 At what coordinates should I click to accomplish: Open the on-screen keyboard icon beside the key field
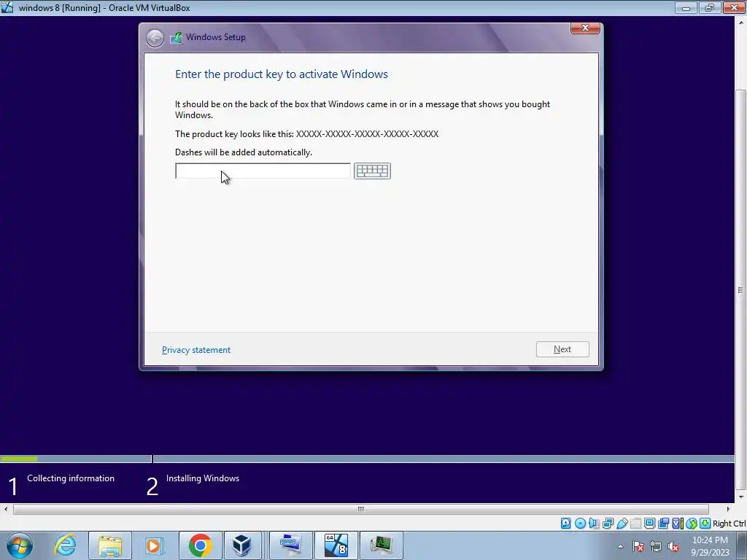(x=372, y=171)
